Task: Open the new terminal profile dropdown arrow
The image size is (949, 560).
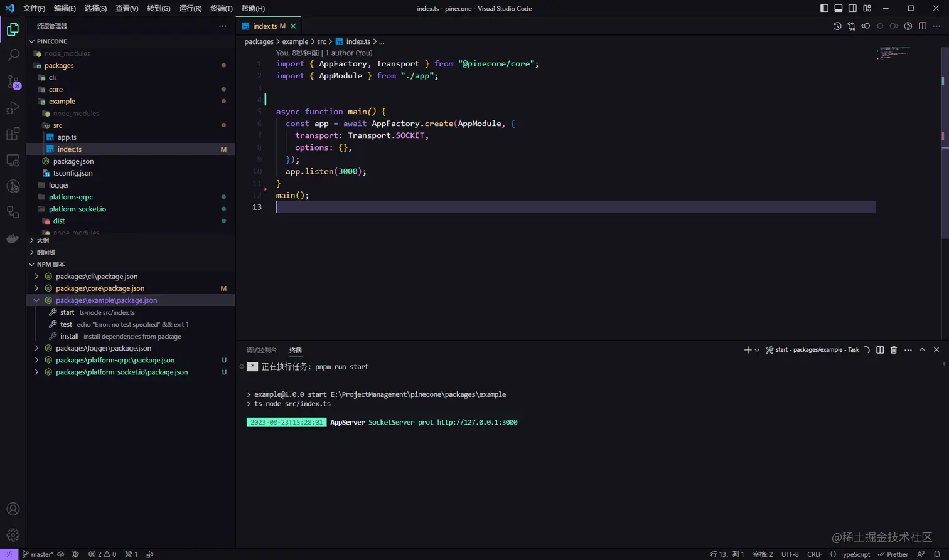Action: click(757, 350)
